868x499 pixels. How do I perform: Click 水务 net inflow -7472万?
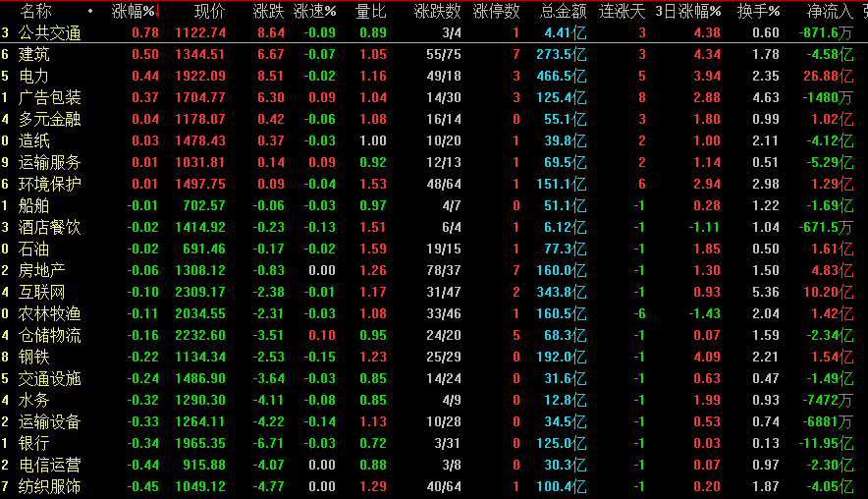[x=828, y=400]
